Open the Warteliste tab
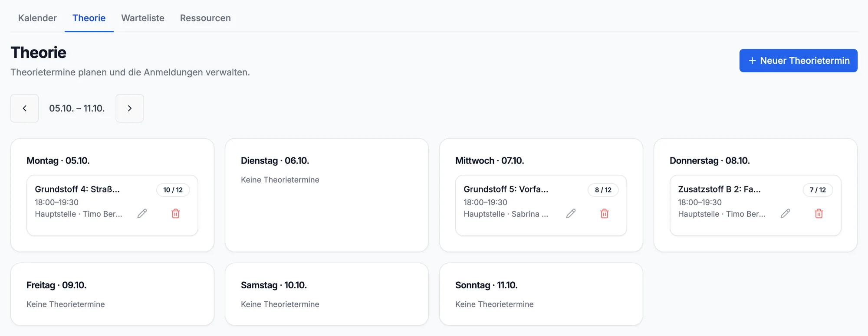The width and height of the screenshot is (868, 336). (143, 18)
